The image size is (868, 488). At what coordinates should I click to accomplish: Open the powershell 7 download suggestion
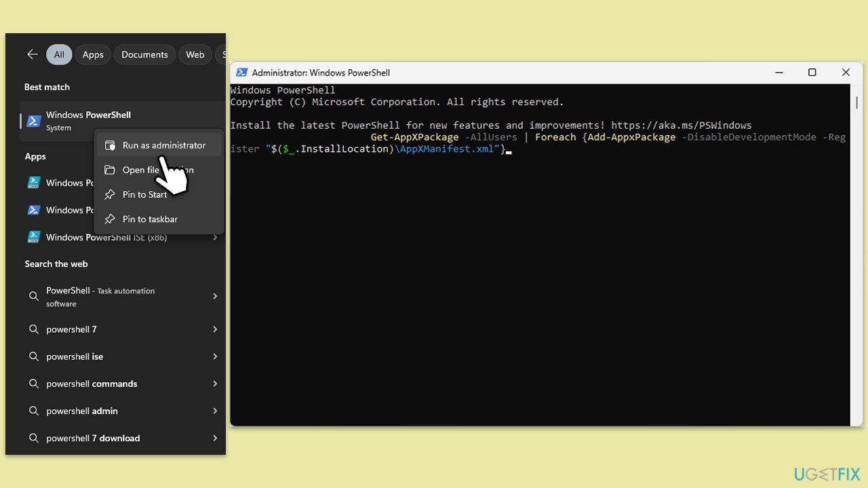(x=93, y=438)
